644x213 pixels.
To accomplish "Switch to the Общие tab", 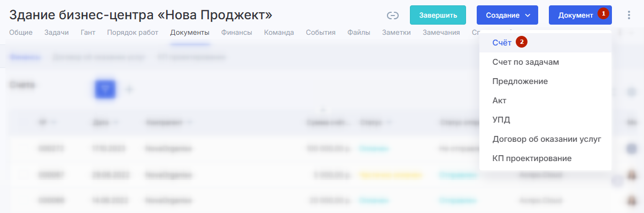I will (21, 33).
